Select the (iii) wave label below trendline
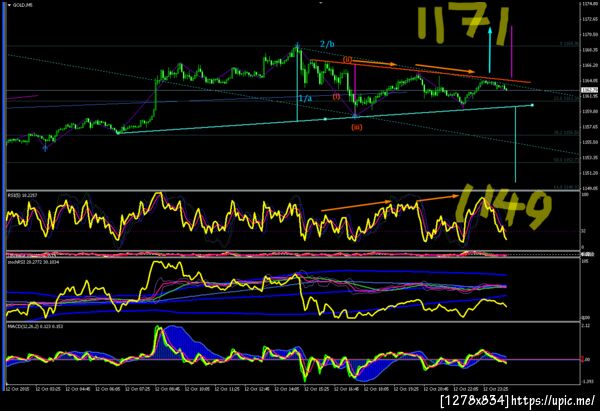The width and height of the screenshot is (600, 411). click(357, 127)
